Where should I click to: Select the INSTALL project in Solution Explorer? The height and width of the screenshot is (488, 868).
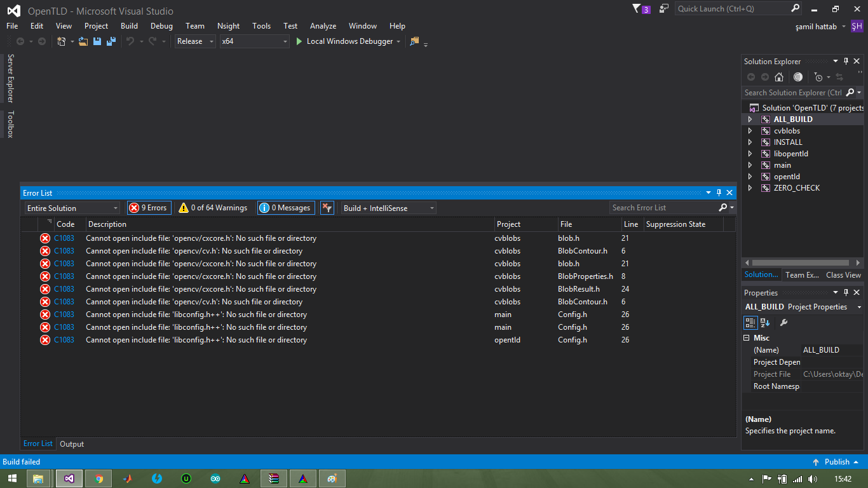[x=788, y=142]
